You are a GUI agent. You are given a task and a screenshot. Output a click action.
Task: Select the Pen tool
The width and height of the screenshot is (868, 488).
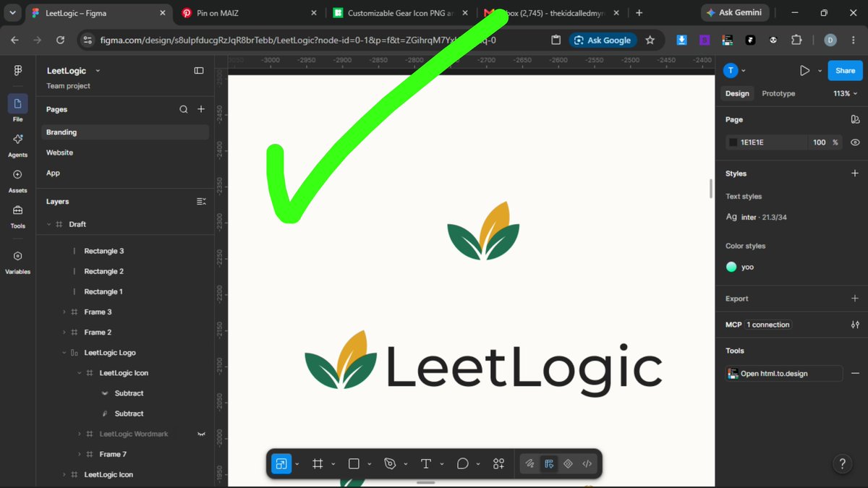pyautogui.click(x=390, y=463)
